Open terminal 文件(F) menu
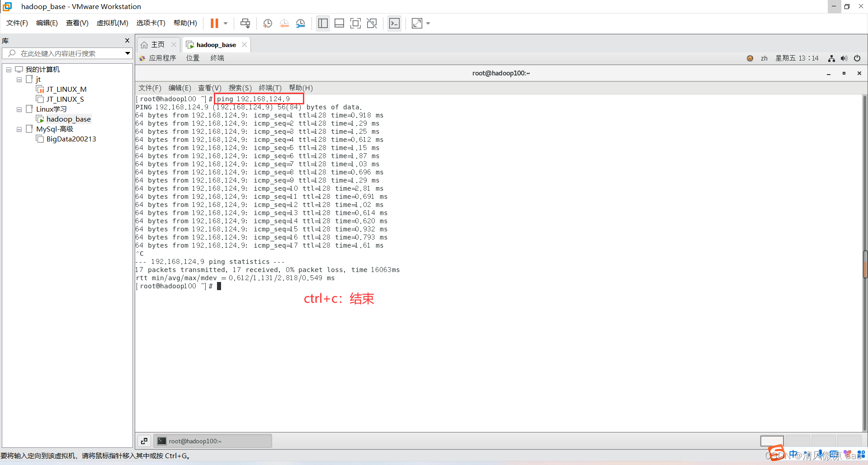The height and width of the screenshot is (465, 868). click(x=150, y=88)
